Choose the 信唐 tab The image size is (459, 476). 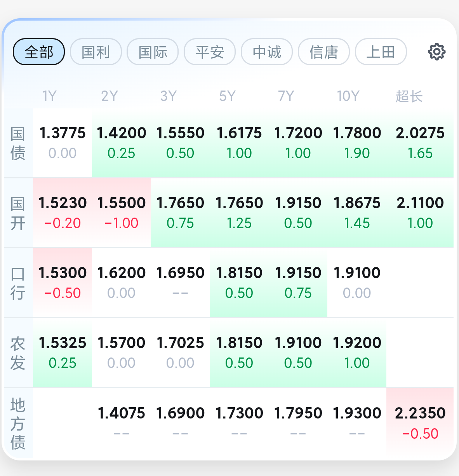pos(324,52)
